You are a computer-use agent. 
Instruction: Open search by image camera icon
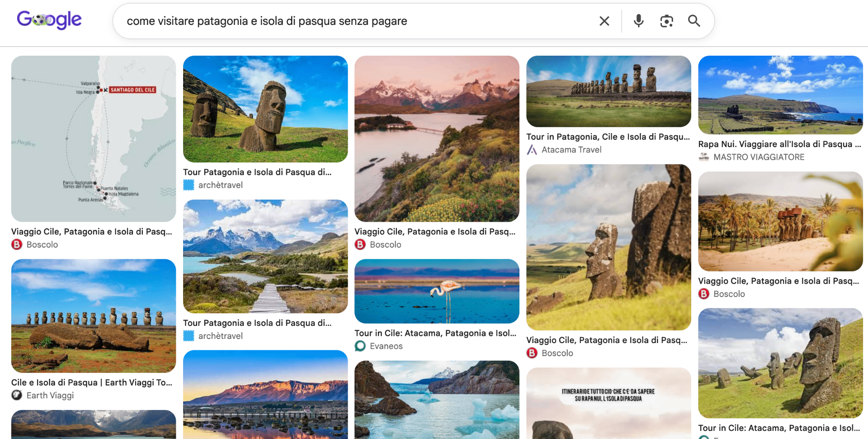666,21
